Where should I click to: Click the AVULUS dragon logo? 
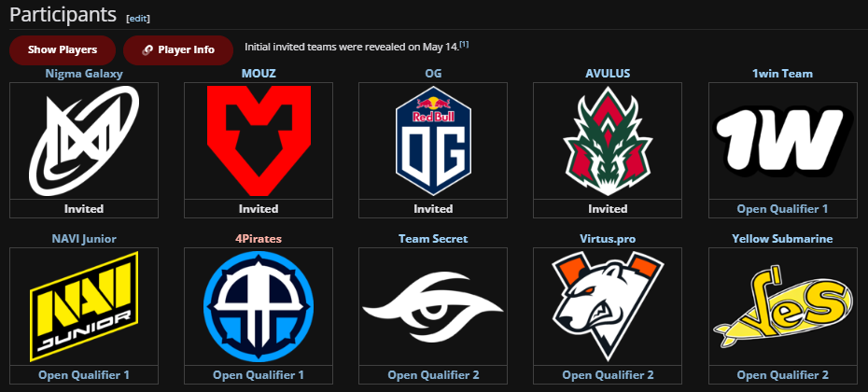608,141
